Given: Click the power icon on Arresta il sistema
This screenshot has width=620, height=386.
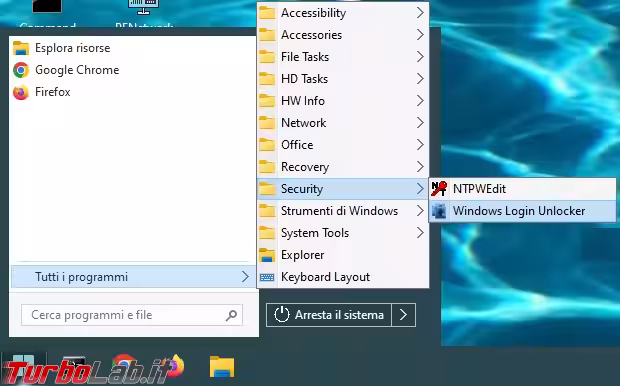Looking at the screenshot, I should [282, 315].
